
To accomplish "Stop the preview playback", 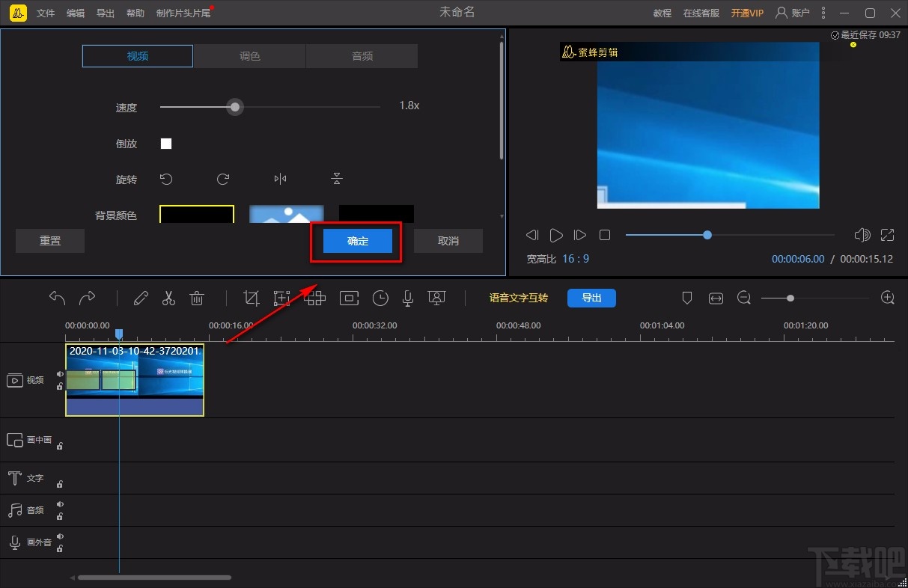I will (x=605, y=235).
